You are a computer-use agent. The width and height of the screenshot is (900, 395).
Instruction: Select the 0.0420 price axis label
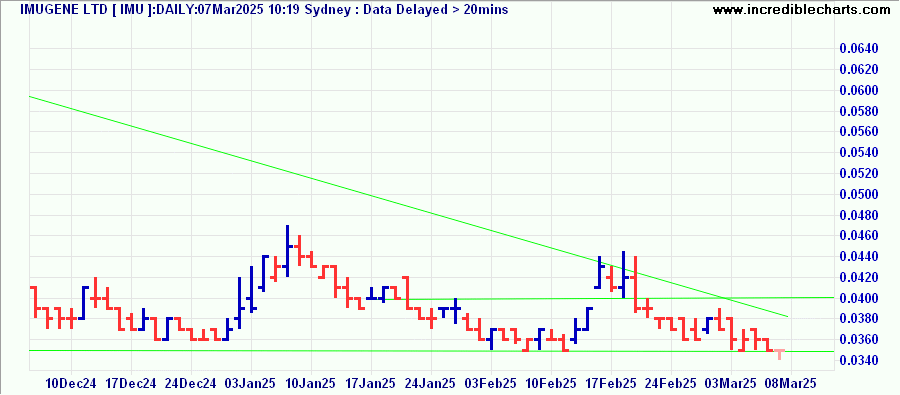859,277
